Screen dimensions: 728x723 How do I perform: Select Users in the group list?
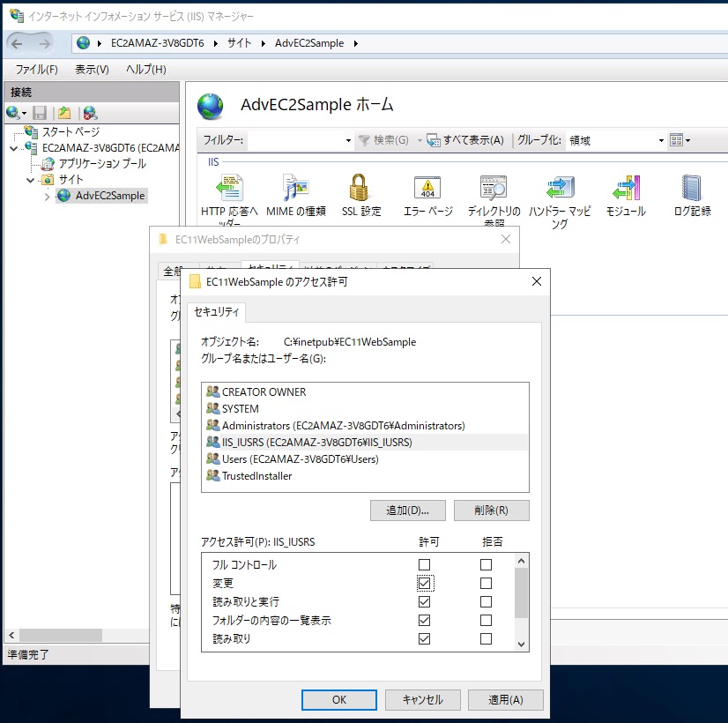[300, 458]
